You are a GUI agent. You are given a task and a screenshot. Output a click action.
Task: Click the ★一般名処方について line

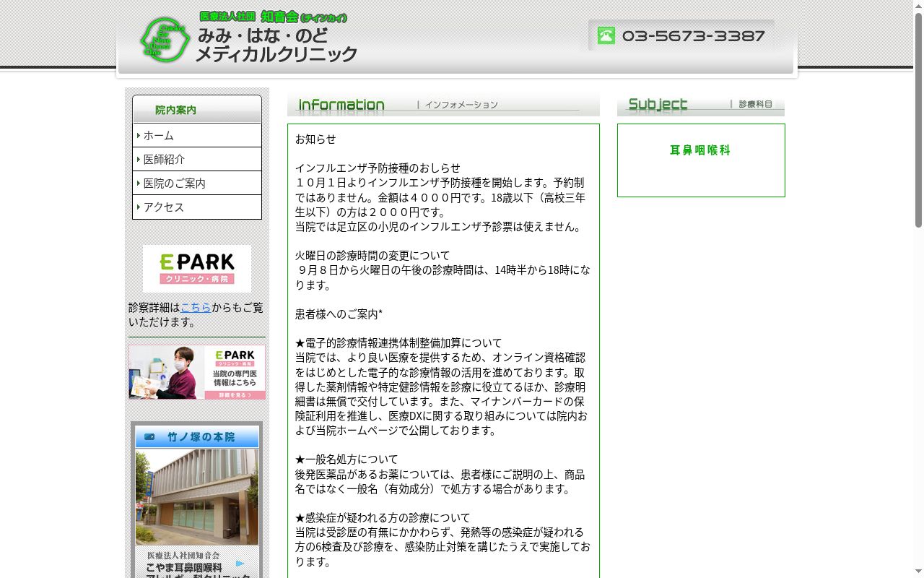(x=346, y=460)
